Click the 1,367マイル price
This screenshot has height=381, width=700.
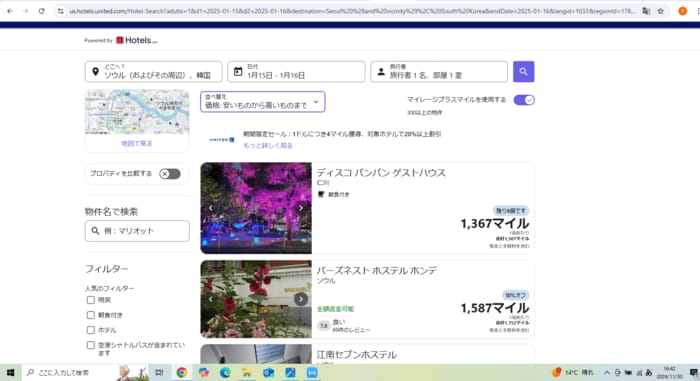click(x=495, y=224)
